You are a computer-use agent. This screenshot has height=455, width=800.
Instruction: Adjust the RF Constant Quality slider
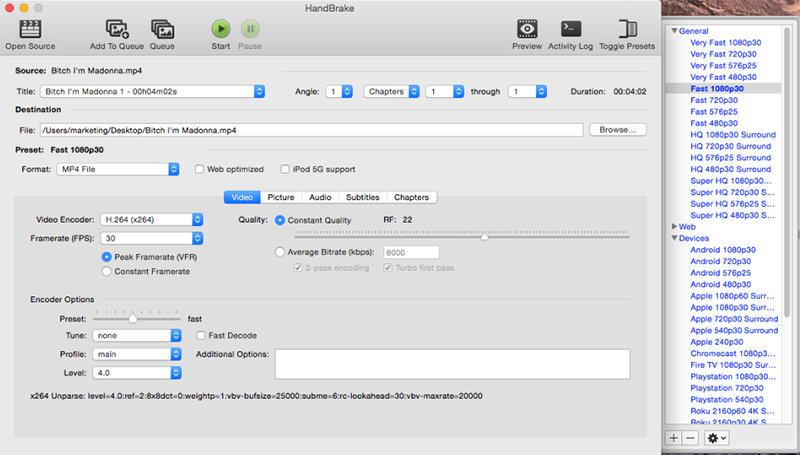coord(485,237)
